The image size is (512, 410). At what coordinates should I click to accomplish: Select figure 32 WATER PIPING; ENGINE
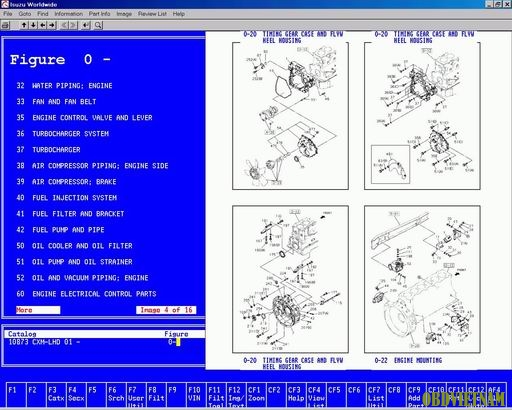(64, 86)
